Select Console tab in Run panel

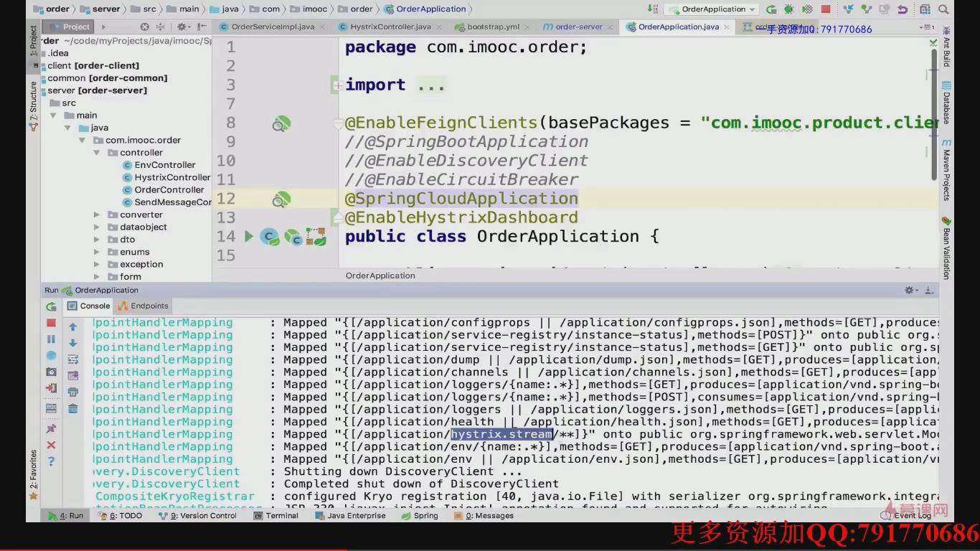click(x=89, y=306)
